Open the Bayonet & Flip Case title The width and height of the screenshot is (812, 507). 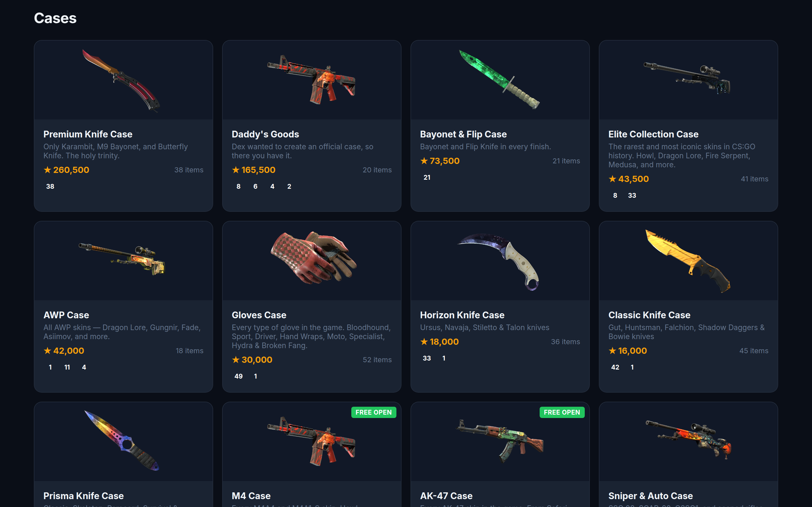point(464,134)
